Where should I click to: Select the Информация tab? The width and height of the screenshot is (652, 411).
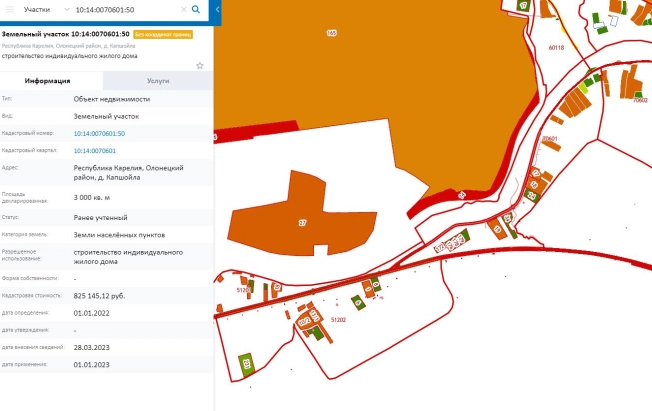pyautogui.click(x=52, y=81)
